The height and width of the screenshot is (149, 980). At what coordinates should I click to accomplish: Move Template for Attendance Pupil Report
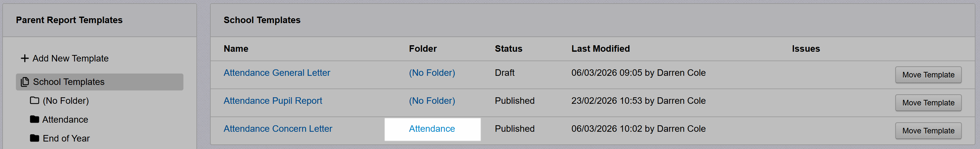click(928, 103)
